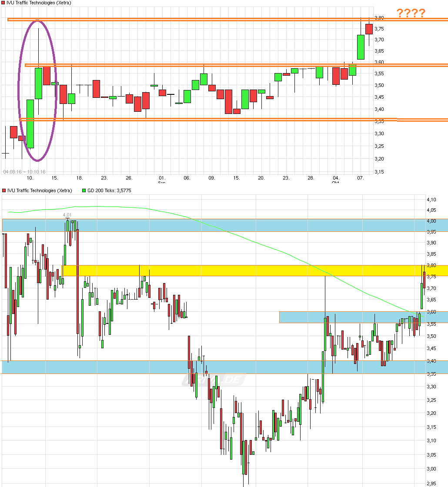Screen dimensions: 448x487
Task: Click the red IVU Traffic Technologies legend square
Action: [3, 3]
